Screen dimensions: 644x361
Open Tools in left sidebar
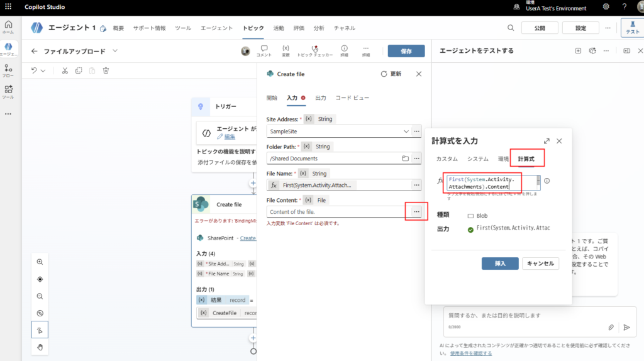(x=8, y=92)
